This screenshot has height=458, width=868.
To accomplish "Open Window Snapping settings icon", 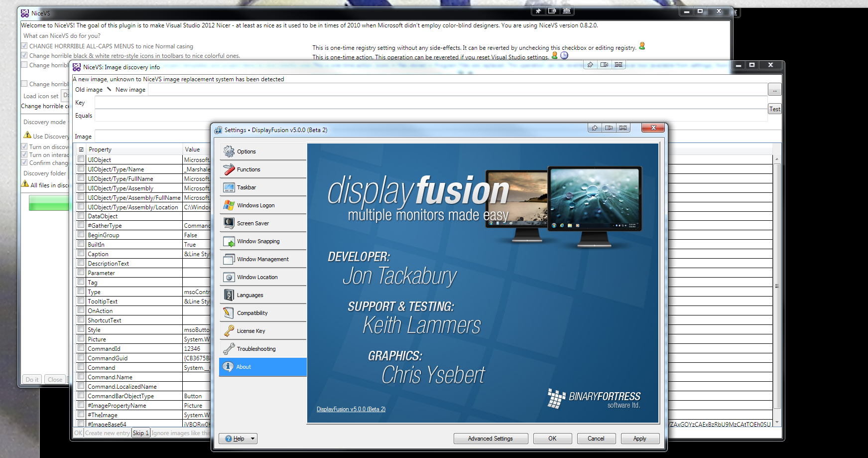I will coord(229,241).
